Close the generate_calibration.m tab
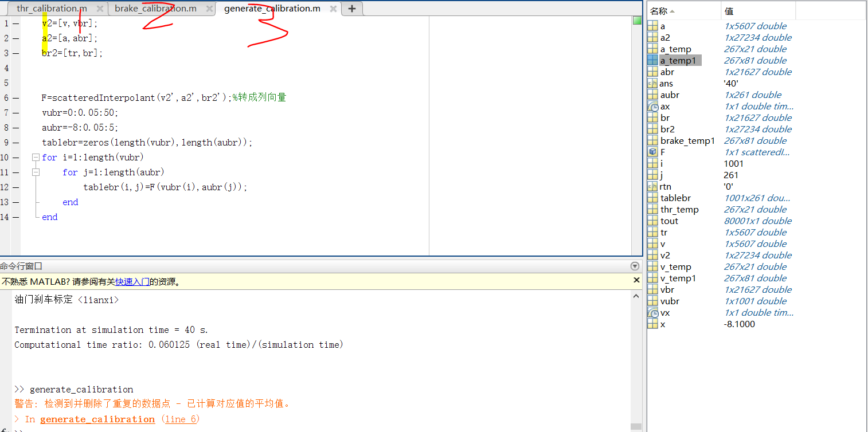 click(x=333, y=9)
